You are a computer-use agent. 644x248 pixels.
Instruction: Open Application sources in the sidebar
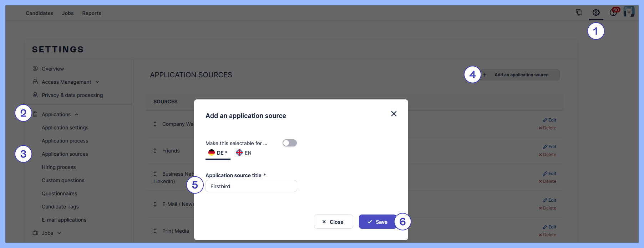[65, 154]
